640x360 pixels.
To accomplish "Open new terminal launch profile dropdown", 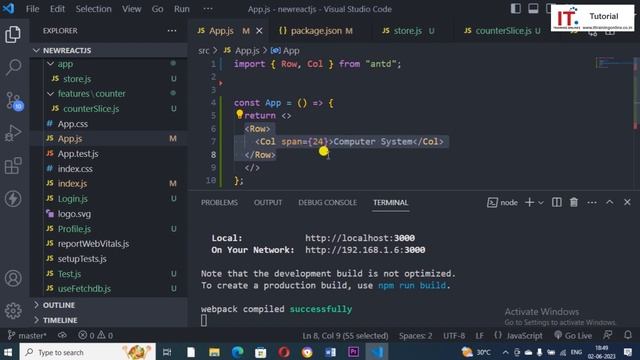I will [x=541, y=203].
